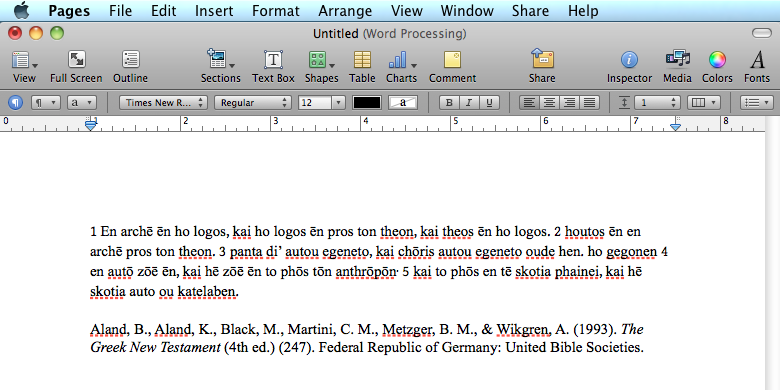The image size is (780, 390).
Task: Click the toolbar hide pill button
Action: pyautogui.click(x=762, y=33)
